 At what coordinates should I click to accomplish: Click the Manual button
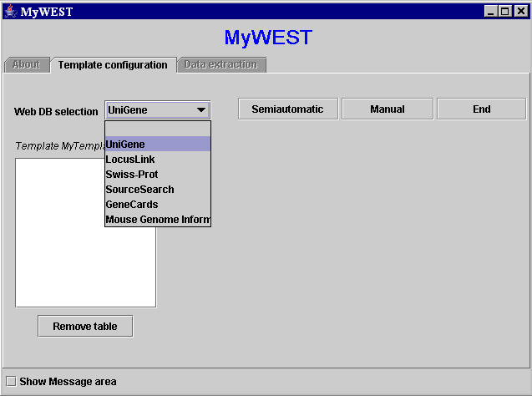(388, 109)
